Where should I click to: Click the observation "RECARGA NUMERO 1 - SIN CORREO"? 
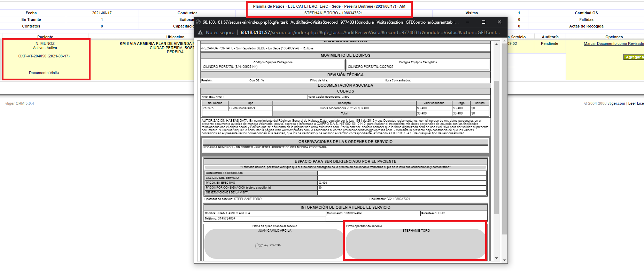coord(265,147)
